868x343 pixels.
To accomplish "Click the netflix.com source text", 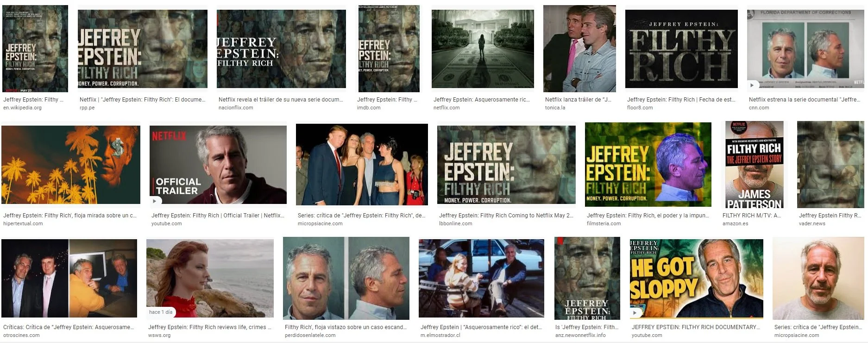I will (447, 108).
